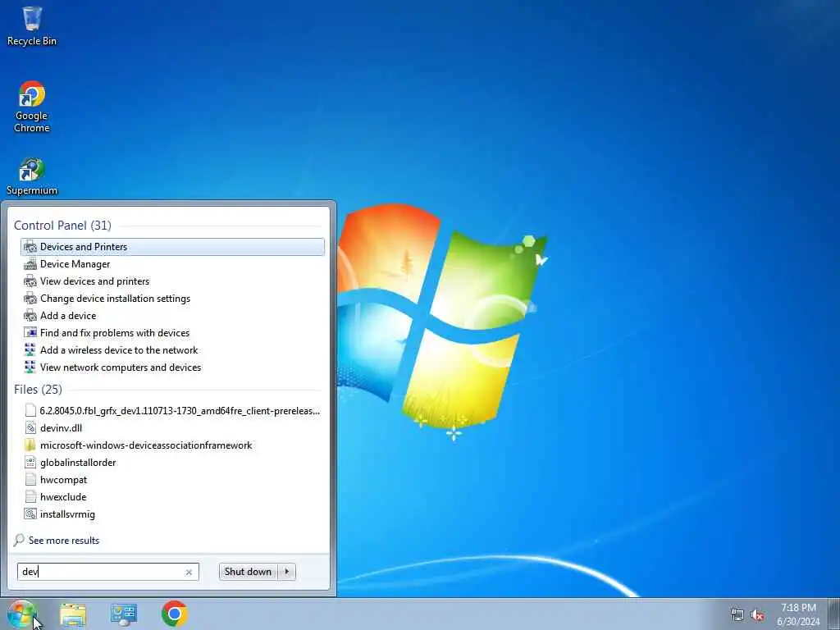Click the Change device installation settings icon
This screenshot has height=630, width=840.
pos(30,299)
